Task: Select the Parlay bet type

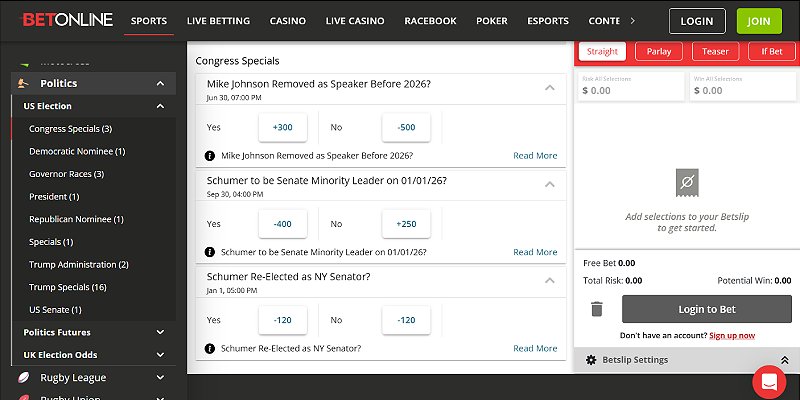Action: tap(658, 51)
